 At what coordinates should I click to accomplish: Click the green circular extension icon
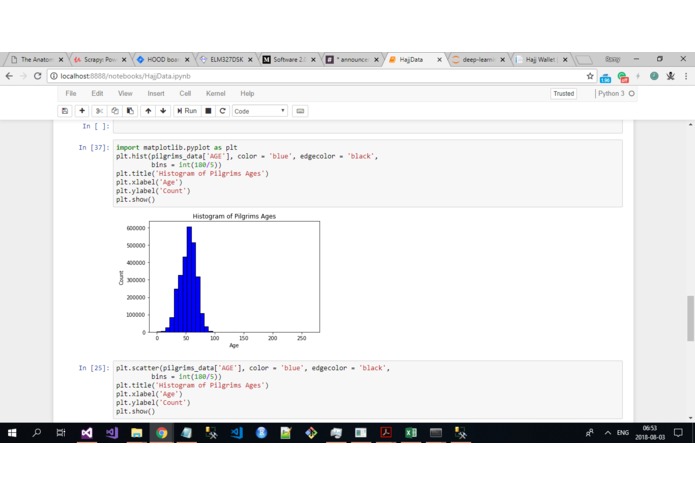click(x=654, y=76)
